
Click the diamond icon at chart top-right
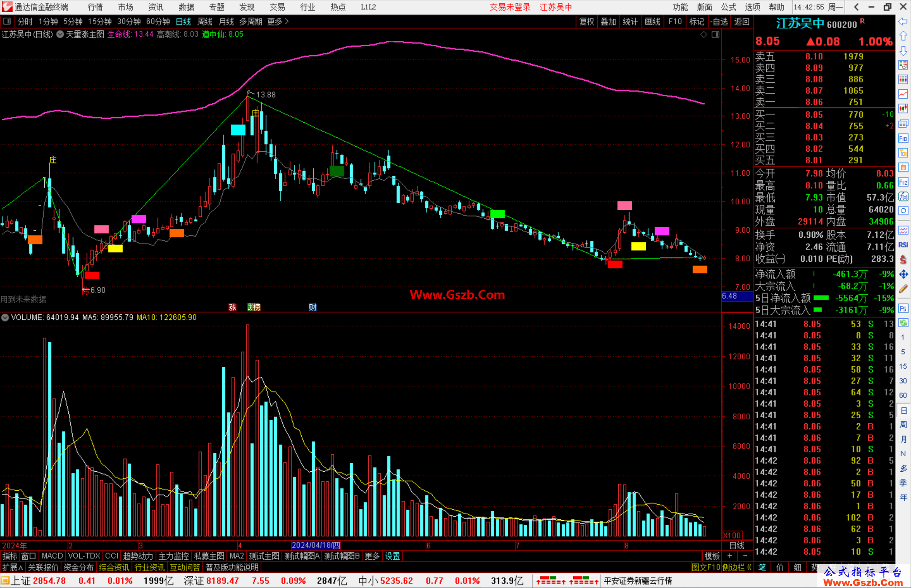click(x=703, y=35)
